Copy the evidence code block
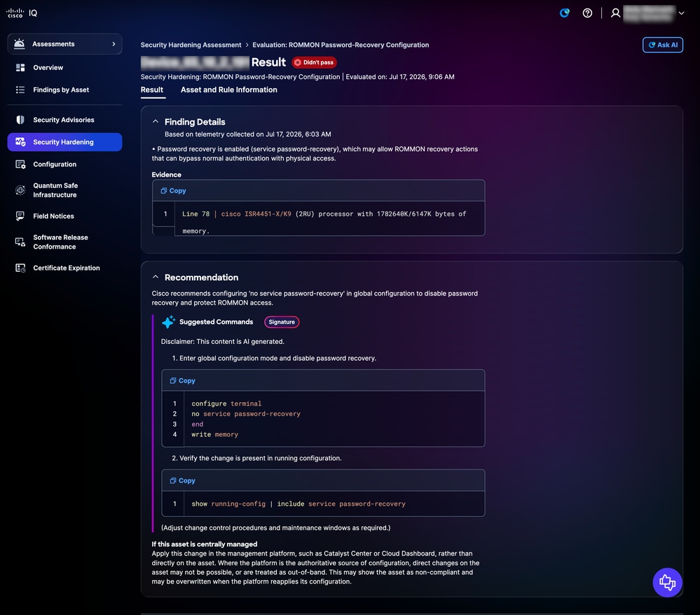The height and width of the screenshot is (615, 700). [x=173, y=191]
